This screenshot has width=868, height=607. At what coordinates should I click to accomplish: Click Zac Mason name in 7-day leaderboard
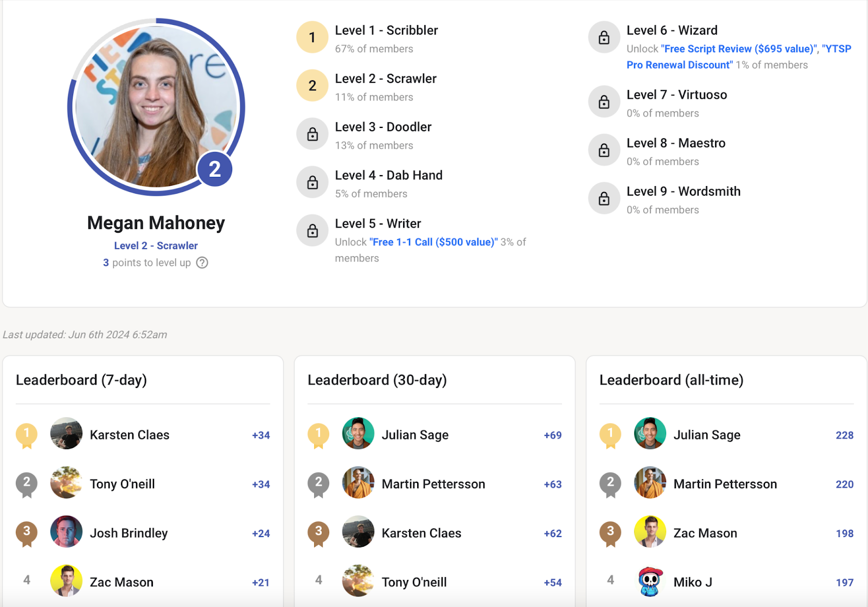point(122,582)
